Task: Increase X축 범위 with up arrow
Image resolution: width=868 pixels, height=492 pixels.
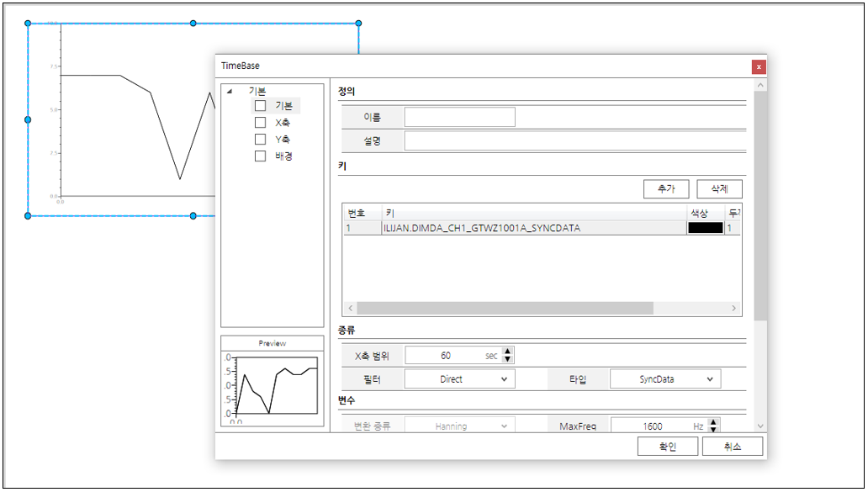Action: click(x=508, y=352)
